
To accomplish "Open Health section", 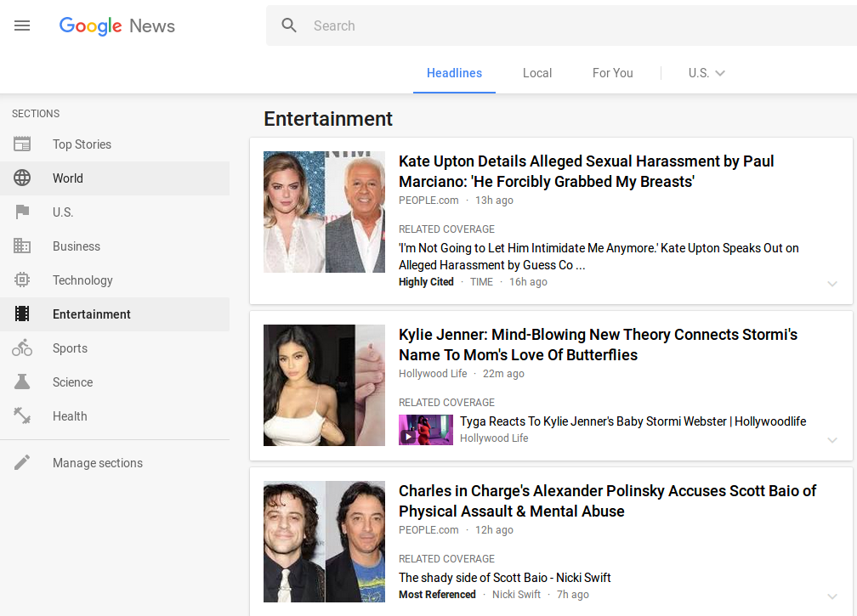I will (x=115, y=415).
